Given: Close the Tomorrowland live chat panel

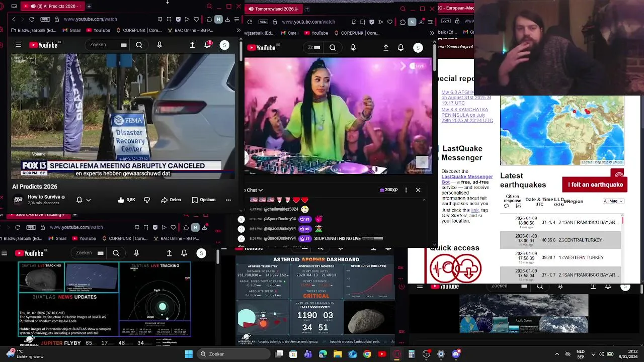Looking at the screenshot, I should pos(418,190).
